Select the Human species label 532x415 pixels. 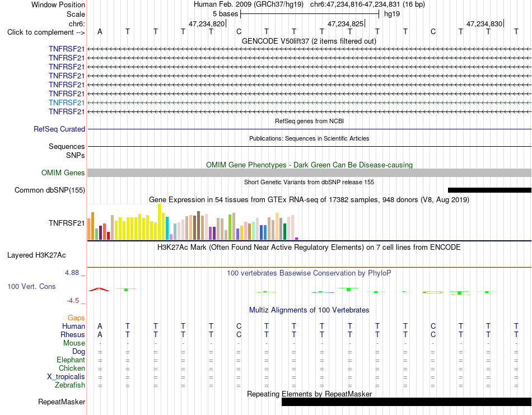(73, 326)
